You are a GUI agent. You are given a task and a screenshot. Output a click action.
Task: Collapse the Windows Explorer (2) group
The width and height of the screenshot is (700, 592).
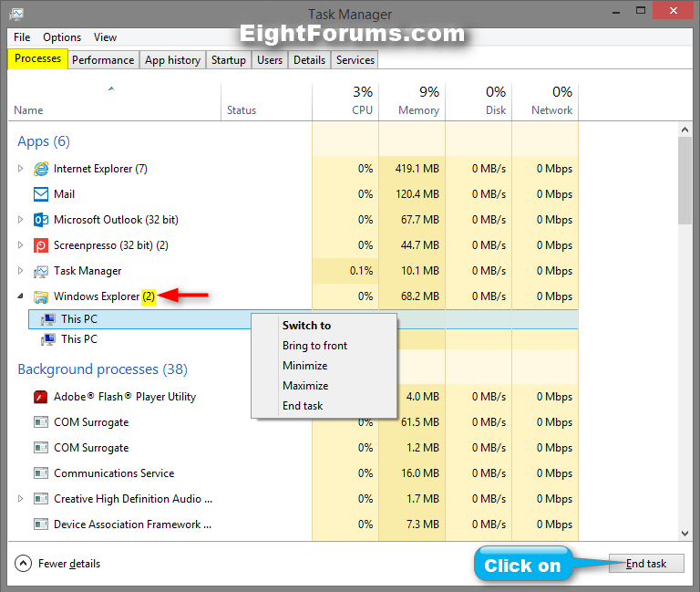(21, 296)
